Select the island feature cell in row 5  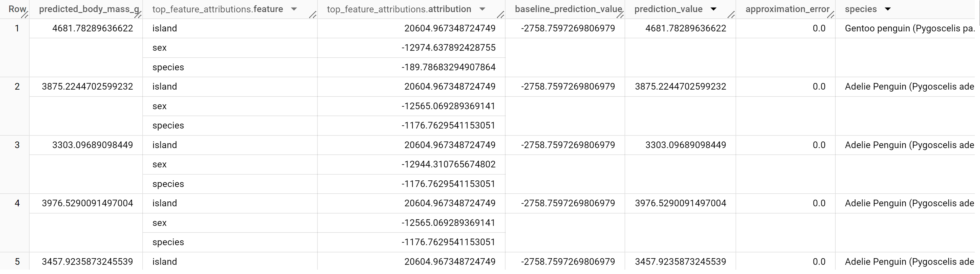[x=165, y=262]
